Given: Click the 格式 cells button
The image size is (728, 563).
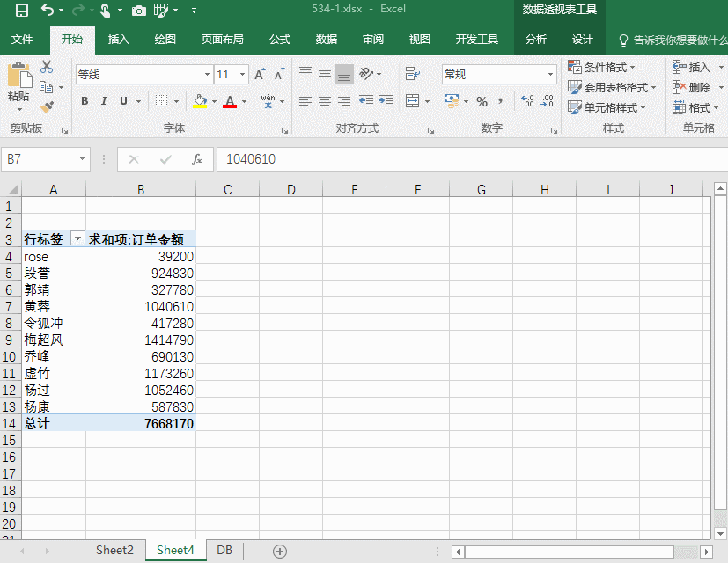Looking at the screenshot, I should click(x=695, y=107).
